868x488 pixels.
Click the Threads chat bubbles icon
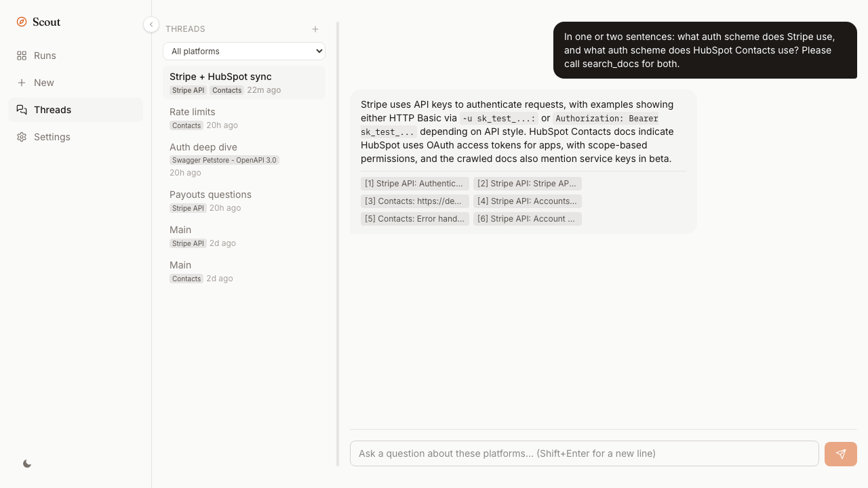pos(22,110)
